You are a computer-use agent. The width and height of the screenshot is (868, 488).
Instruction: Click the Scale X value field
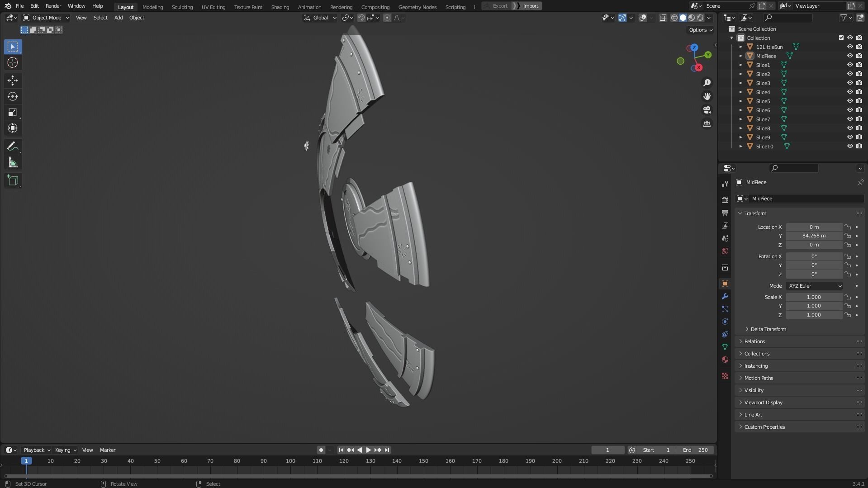pyautogui.click(x=814, y=297)
